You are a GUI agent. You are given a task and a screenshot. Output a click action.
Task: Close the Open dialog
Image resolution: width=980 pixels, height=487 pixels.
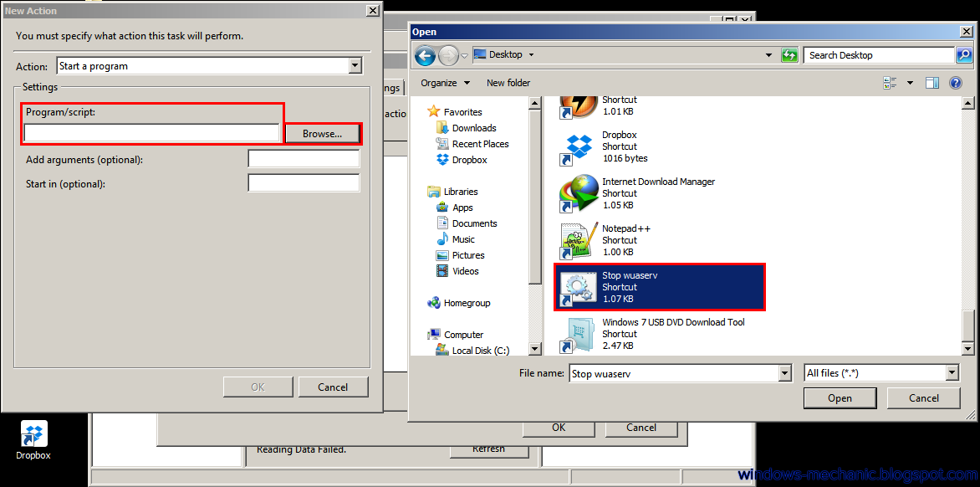coord(967,31)
